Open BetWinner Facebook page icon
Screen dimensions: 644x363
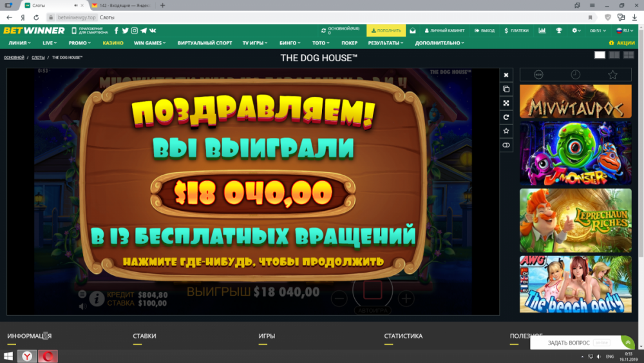pos(116,30)
